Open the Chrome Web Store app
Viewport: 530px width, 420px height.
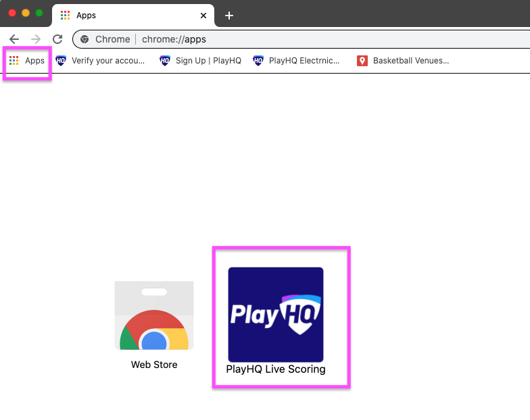(154, 325)
